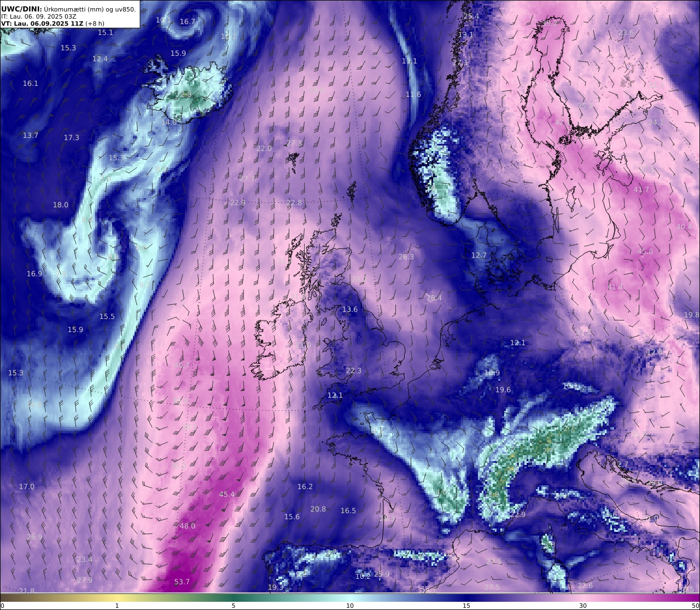Click the 16.7 value north of Iceland
This screenshot has width=700, height=610.
point(188,21)
